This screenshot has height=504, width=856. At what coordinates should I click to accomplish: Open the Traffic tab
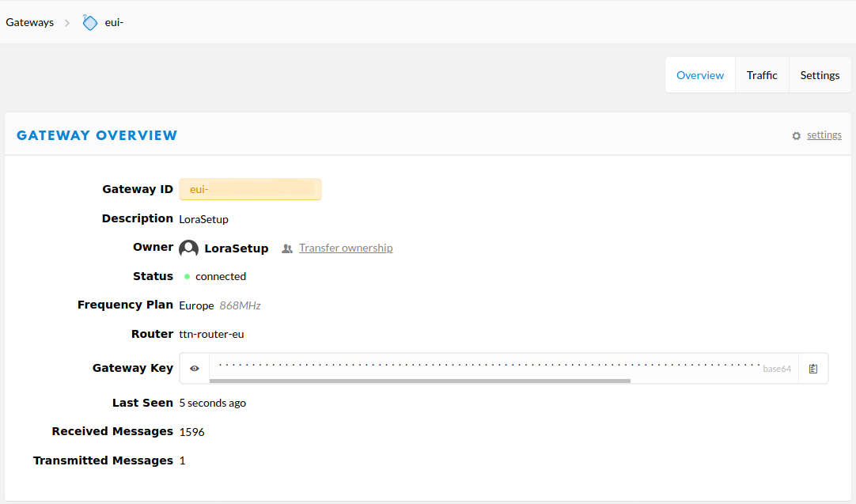click(x=762, y=75)
